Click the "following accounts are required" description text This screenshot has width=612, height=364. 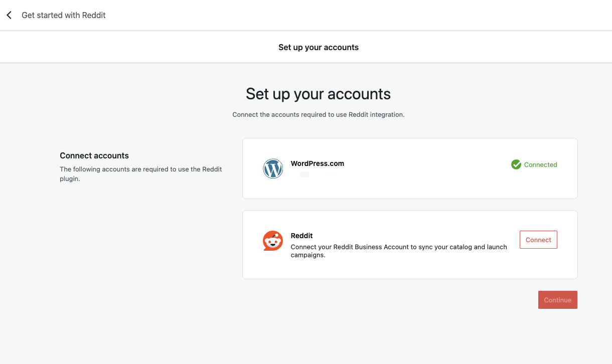[140, 173]
